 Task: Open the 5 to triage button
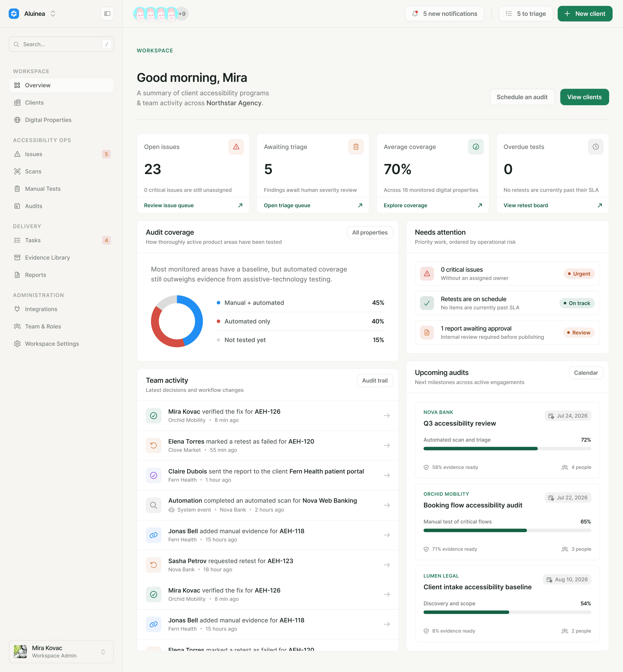click(526, 14)
